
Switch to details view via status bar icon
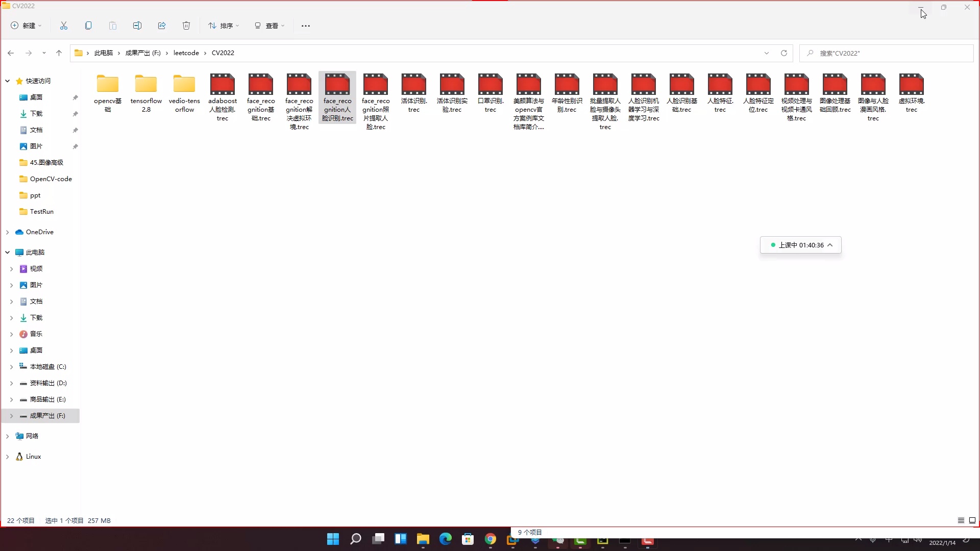click(960, 520)
